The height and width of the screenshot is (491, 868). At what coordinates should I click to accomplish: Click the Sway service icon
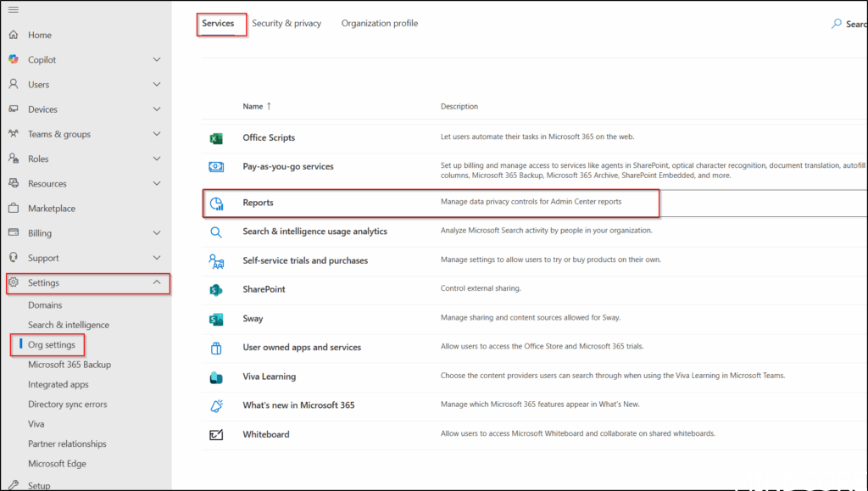(216, 319)
